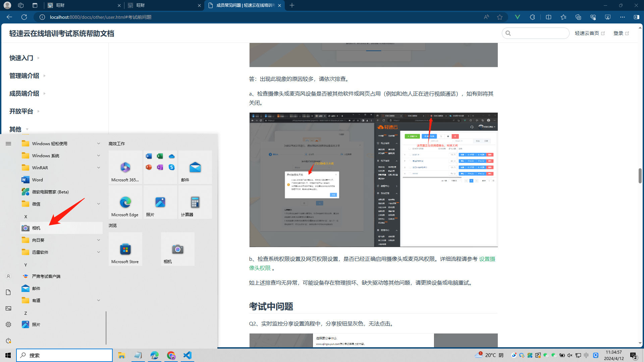Open the Photos tile
644x362 pixels.
pos(160,202)
